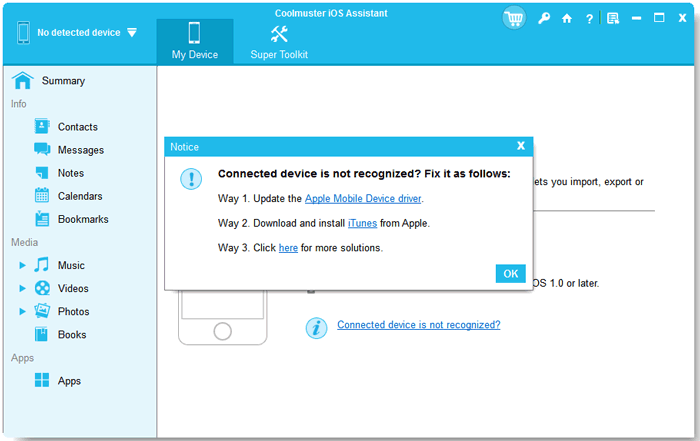700x441 pixels.
Task: Click the iTunes download link
Action: tap(362, 223)
